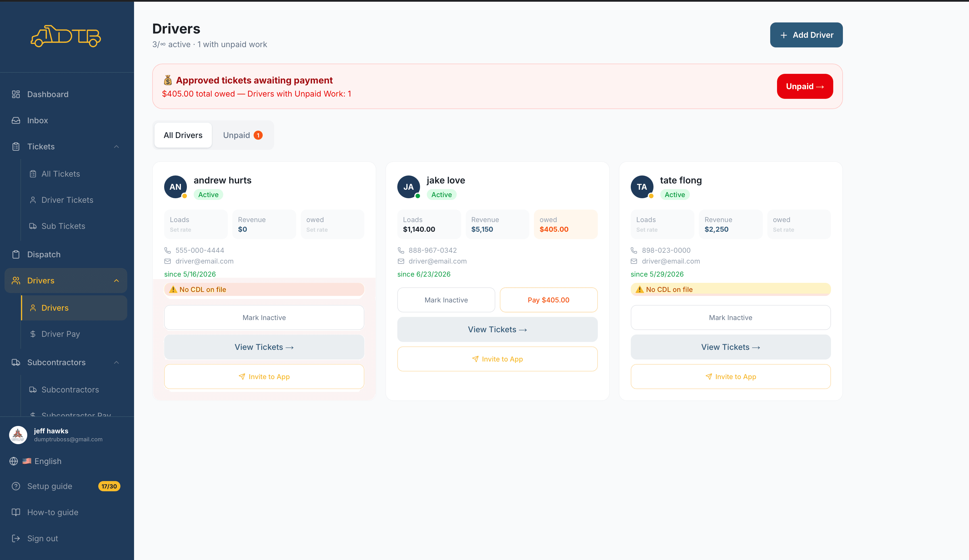Click the Sign out arrow icon
The image size is (969, 560).
click(16, 538)
